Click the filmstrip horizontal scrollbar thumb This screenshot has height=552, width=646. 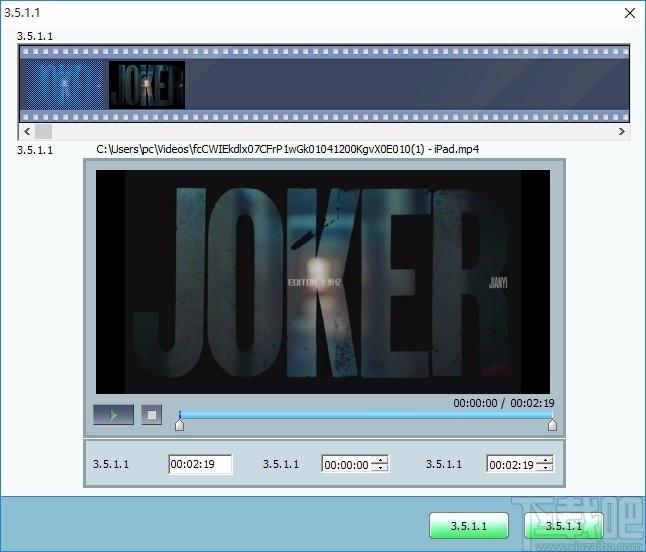pos(43,131)
